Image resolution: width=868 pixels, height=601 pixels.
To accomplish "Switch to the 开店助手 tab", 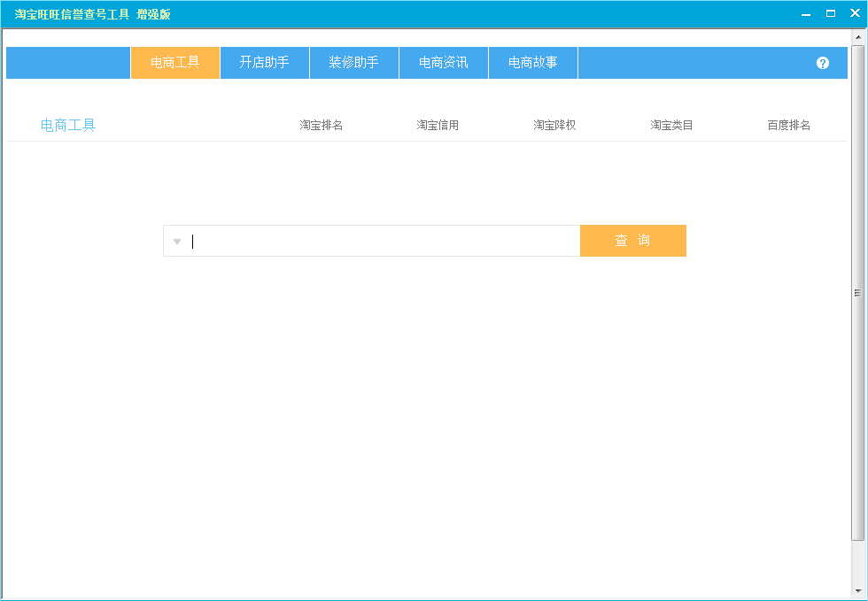I will point(264,63).
